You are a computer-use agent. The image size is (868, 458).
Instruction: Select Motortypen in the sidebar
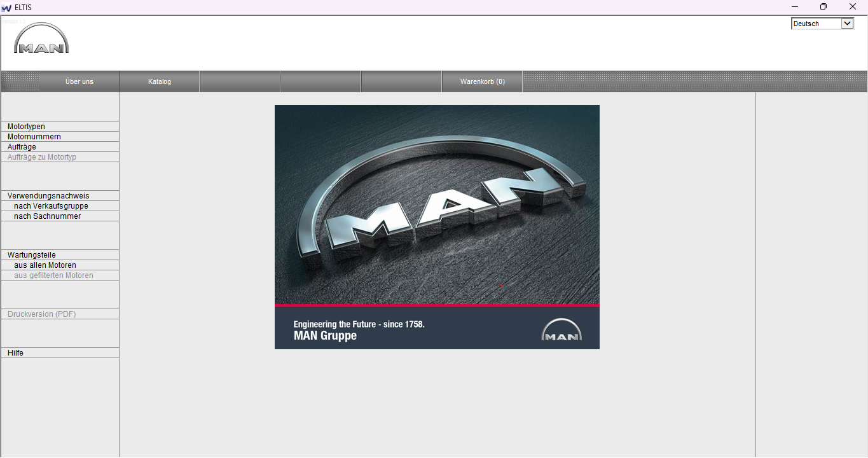[x=60, y=127]
